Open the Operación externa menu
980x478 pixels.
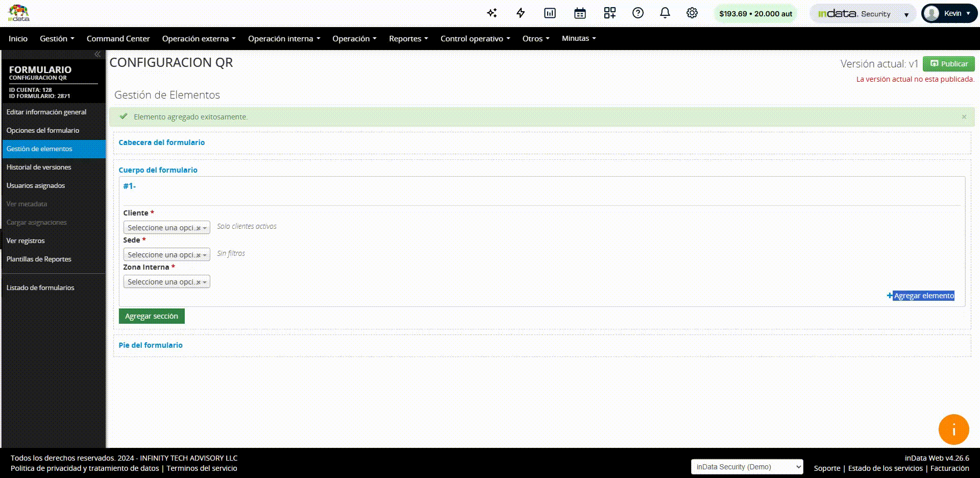[x=199, y=39]
